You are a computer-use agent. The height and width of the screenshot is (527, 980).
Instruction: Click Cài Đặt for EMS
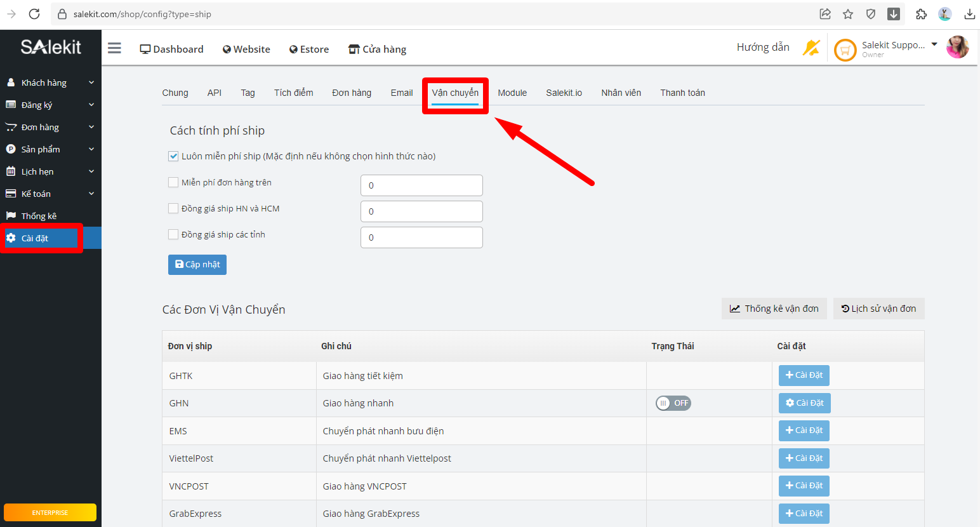click(x=804, y=430)
